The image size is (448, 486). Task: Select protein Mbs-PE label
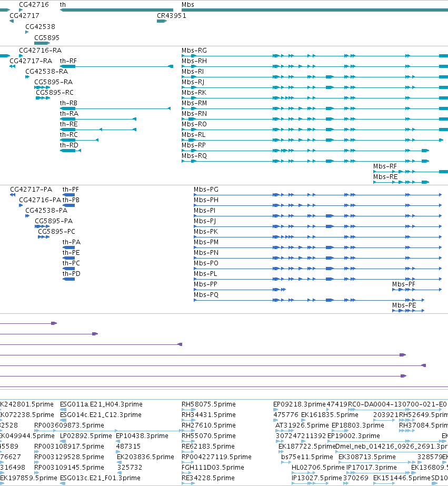click(x=404, y=305)
